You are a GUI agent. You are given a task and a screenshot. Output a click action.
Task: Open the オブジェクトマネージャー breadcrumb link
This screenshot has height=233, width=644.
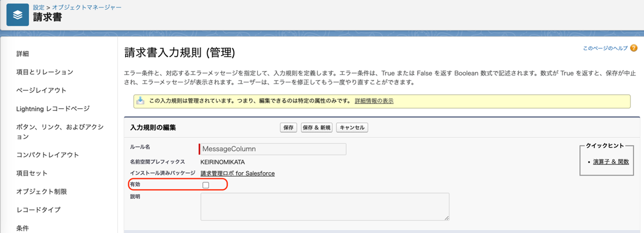pos(87,7)
